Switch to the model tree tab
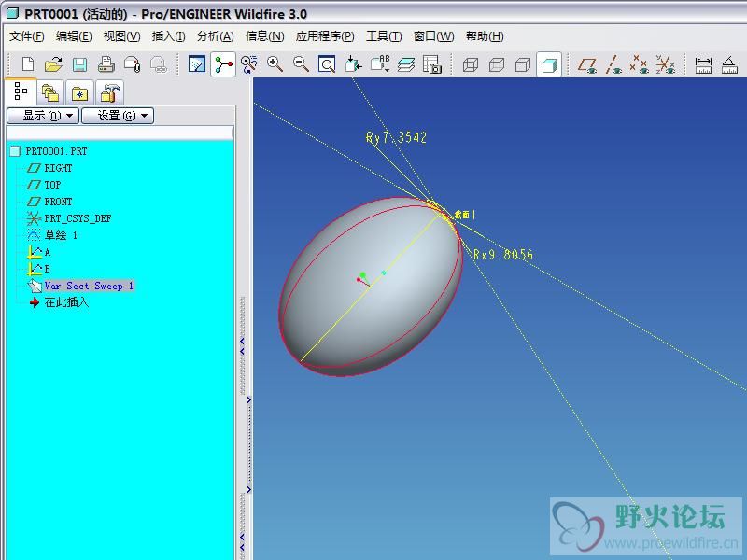The width and height of the screenshot is (747, 560). click(x=21, y=91)
